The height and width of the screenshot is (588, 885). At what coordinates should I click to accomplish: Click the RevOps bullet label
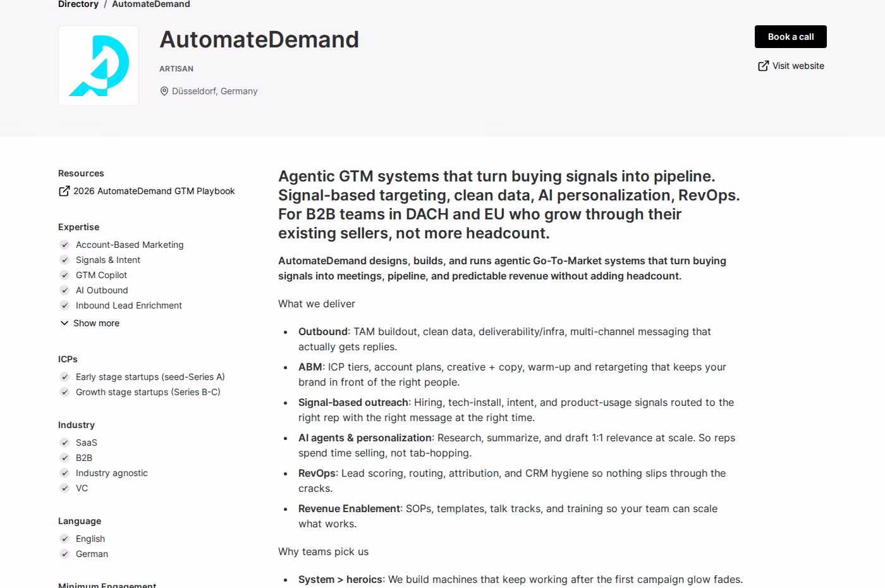tap(317, 473)
